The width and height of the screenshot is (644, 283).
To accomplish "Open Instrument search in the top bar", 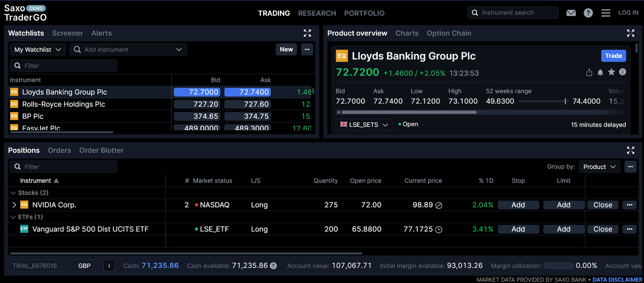I will [513, 13].
